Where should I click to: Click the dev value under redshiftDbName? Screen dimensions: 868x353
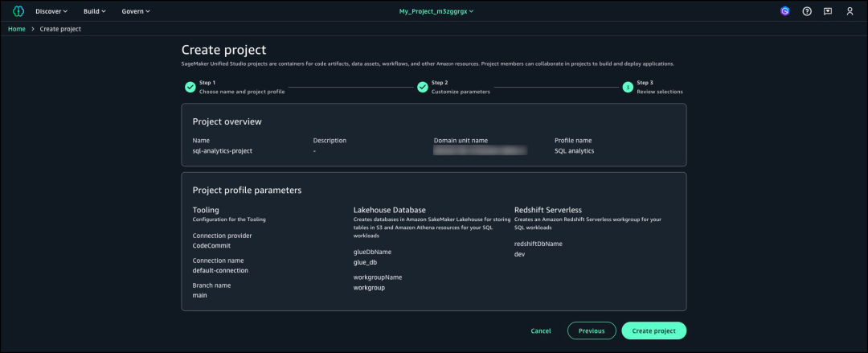click(519, 254)
